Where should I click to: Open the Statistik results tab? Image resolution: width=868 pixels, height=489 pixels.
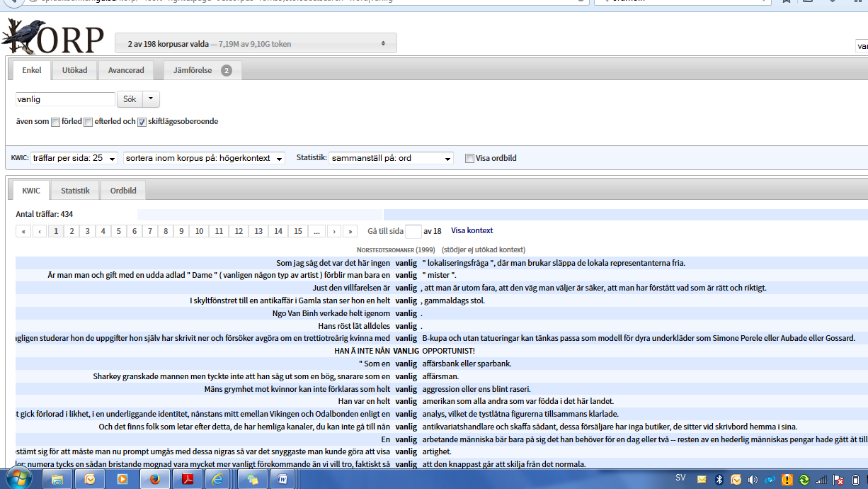pos(75,191)
